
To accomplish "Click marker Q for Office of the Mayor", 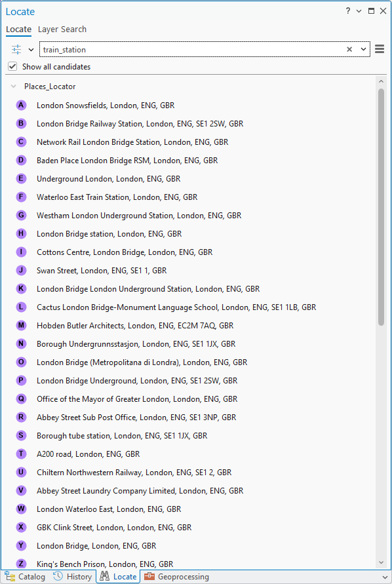I will [21, 399].
